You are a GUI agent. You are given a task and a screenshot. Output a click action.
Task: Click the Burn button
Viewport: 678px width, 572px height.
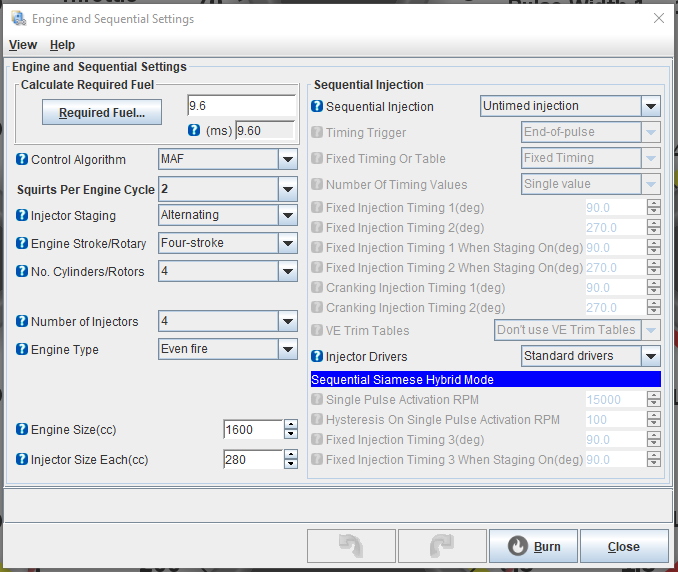pos(534,546)
